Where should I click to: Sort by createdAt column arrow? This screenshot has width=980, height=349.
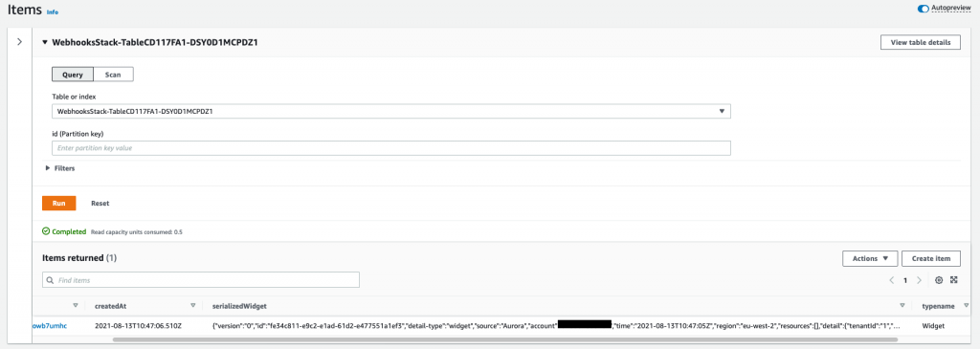pyautogui.click(x=193, y=306)
